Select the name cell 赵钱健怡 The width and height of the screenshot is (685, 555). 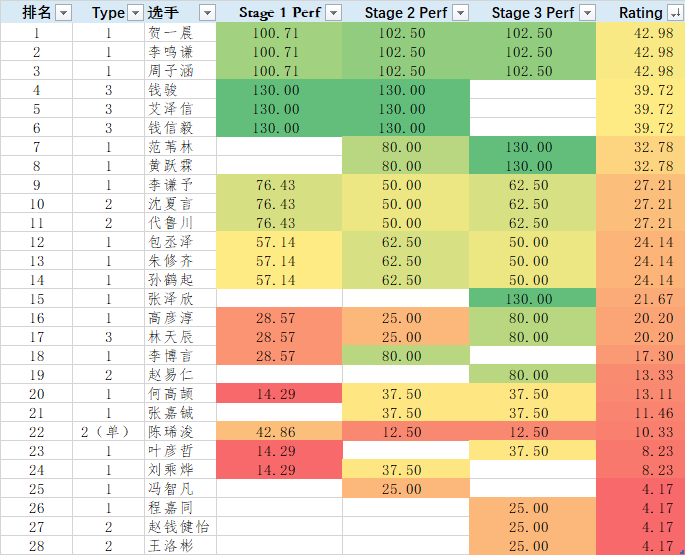(180, 526)
